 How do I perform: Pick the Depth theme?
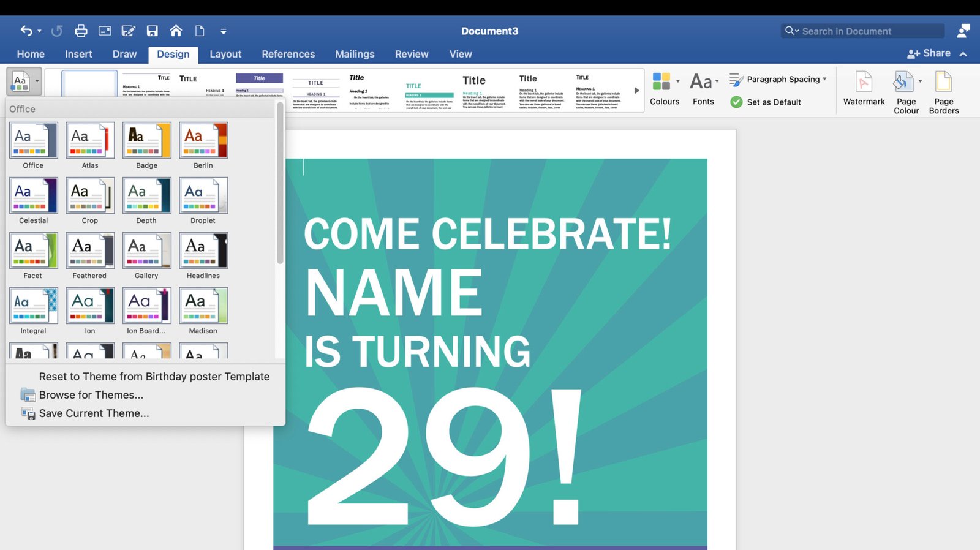(146, 195)
